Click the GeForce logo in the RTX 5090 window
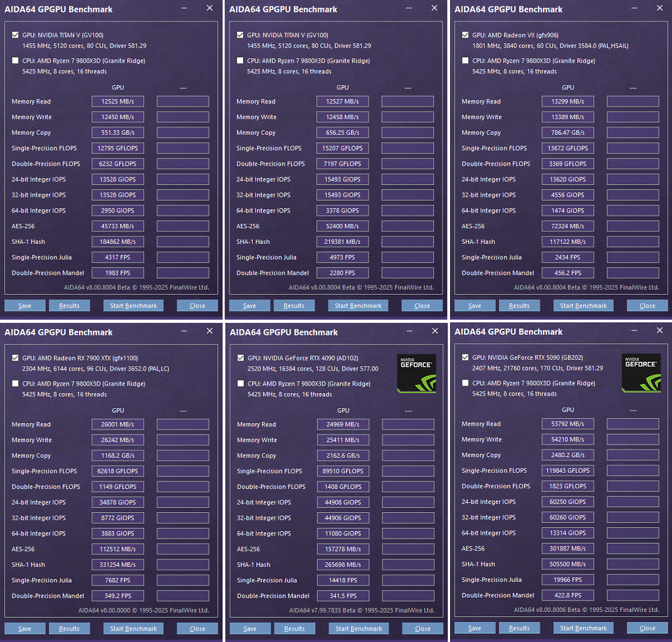This screenshot has height=642, width=672. coord(641,373)
